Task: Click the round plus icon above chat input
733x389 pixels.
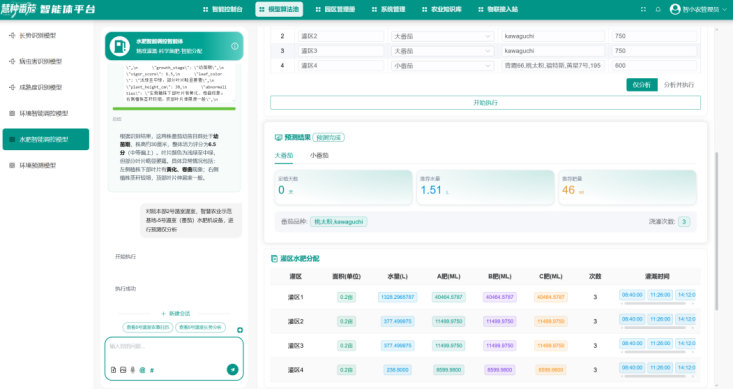Action: (240, 330)
